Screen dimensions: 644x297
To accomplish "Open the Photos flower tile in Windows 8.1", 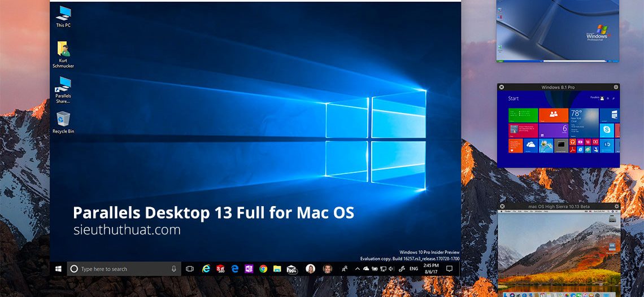I will coord(546,146).
